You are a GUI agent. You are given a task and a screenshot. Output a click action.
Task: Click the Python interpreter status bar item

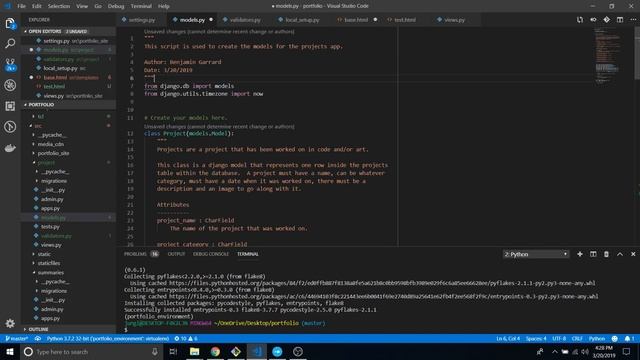[107, 339]
